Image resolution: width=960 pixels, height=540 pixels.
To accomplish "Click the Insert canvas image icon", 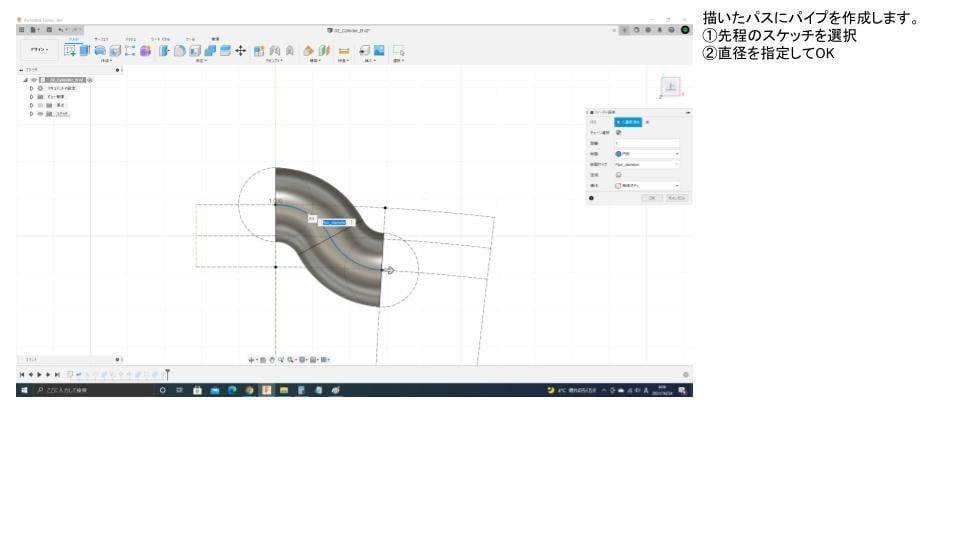I will (379, 51).
